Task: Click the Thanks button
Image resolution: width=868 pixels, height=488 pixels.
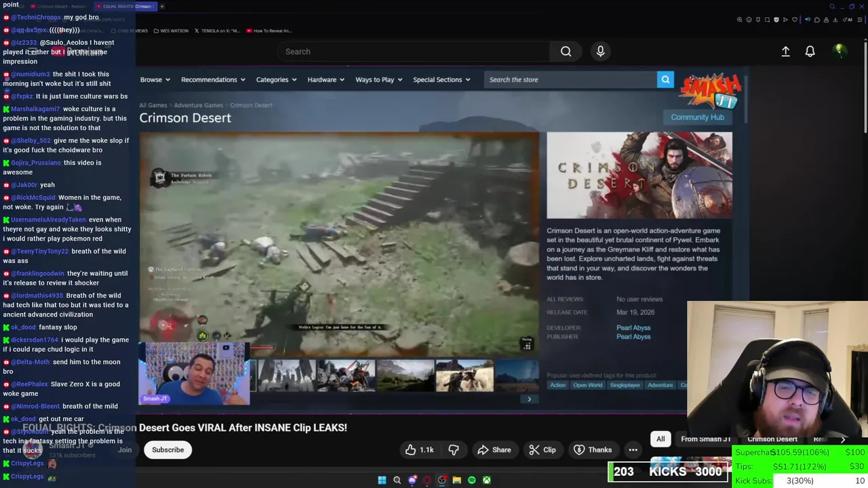Action: [x=593, y=449]
